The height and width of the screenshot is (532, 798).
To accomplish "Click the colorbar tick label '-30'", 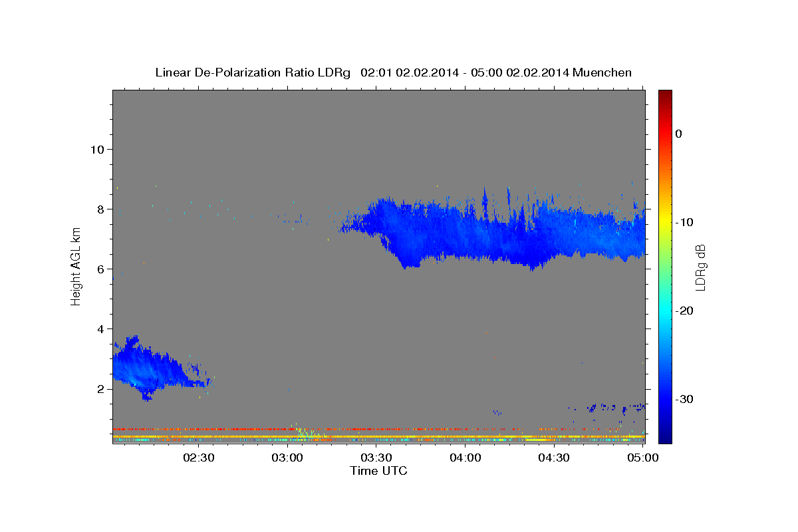I will [684, 399].
